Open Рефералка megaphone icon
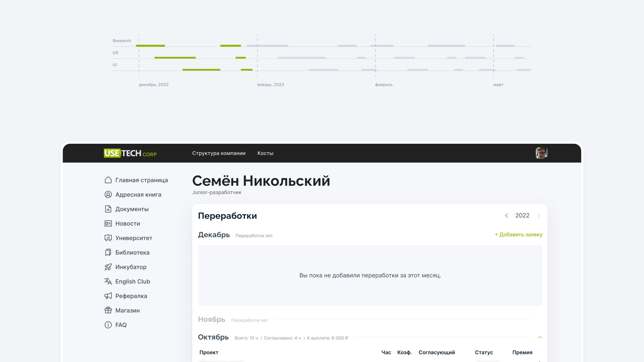 108,296
